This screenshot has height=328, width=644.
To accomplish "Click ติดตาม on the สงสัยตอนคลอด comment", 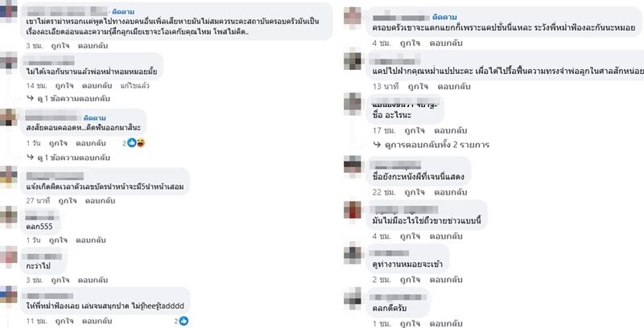I will pos(94,118).
